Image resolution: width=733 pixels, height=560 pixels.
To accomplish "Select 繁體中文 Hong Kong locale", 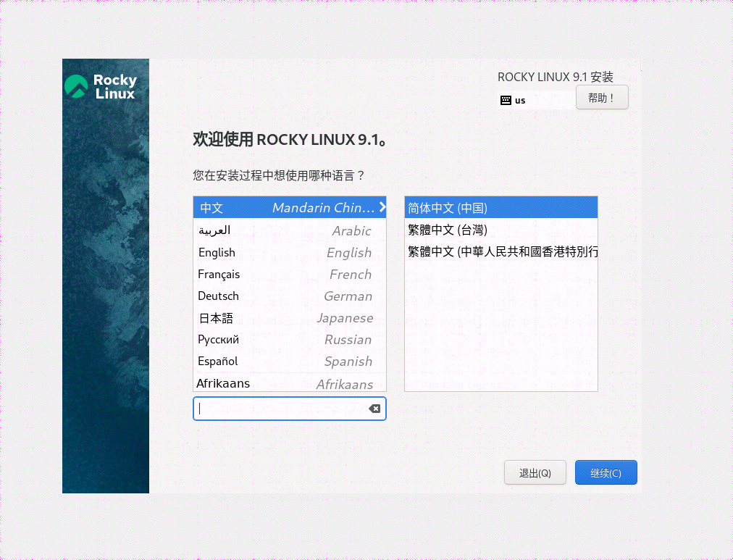I will click(x=500, y=251).
